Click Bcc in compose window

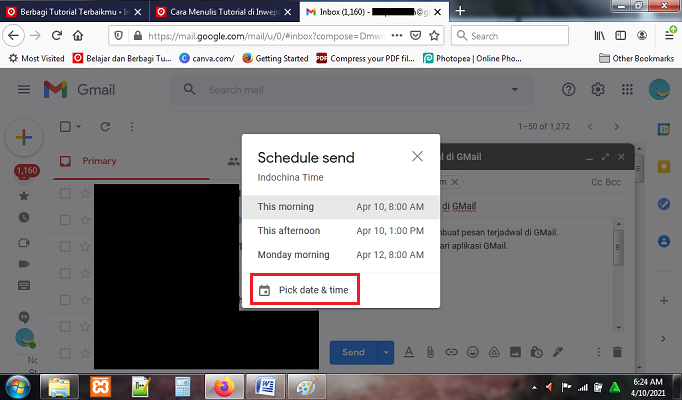coord(613,182)
